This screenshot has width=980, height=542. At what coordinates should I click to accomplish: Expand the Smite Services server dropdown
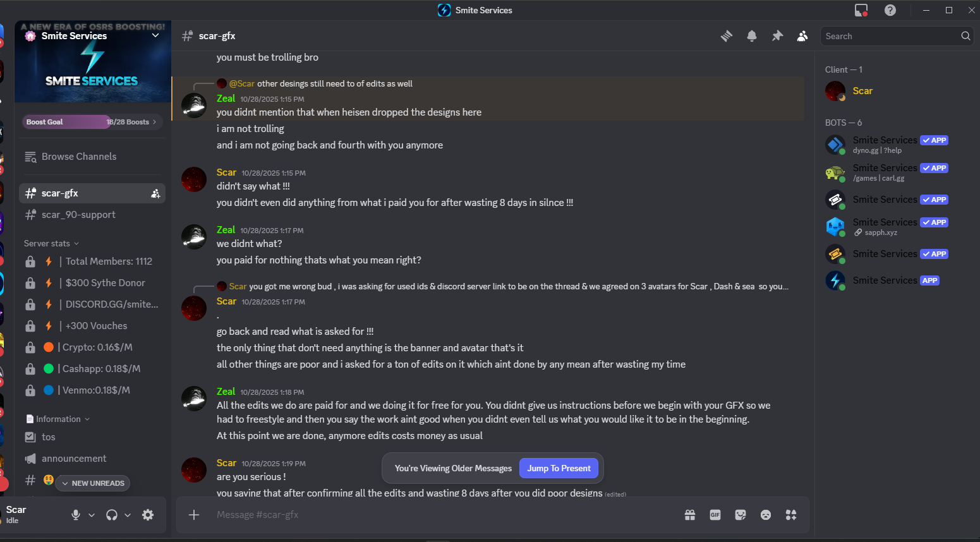click(155, 35)
